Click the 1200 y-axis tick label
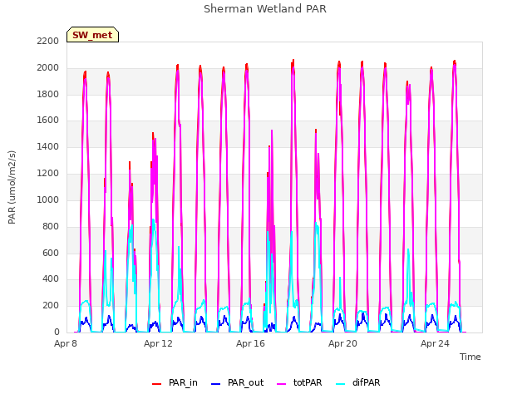The image size is (532, 399). (48, 173)
